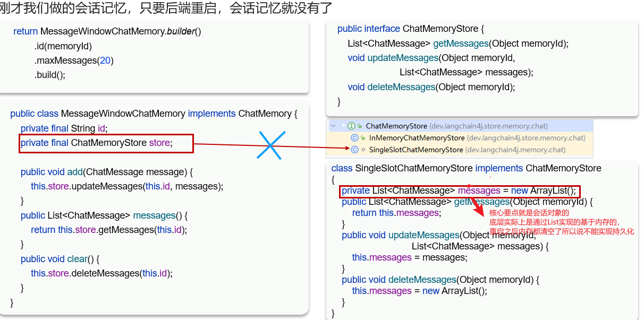Click 'private final ChatMemoryStore store;' line

97,143
